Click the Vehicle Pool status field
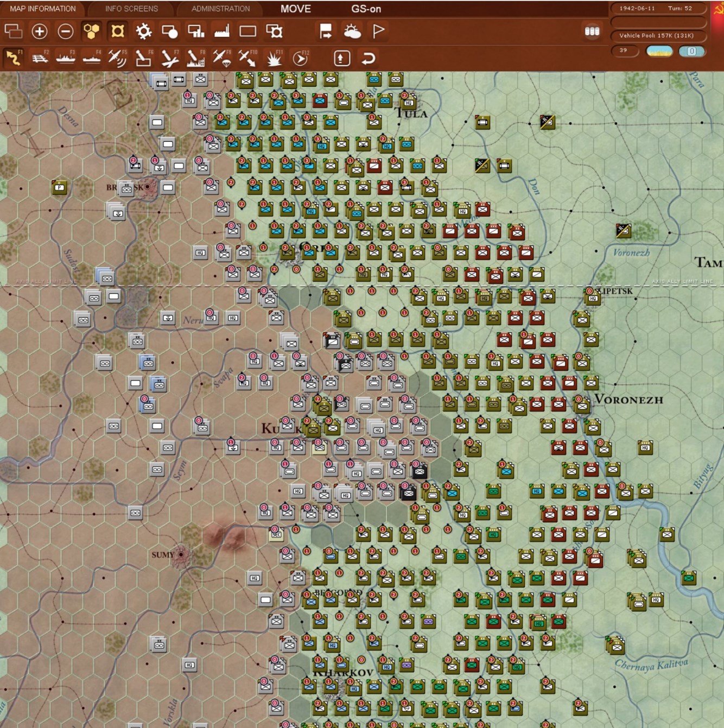Image resolution: width=724 pixels, height=728 pixels. coord(659,36)
